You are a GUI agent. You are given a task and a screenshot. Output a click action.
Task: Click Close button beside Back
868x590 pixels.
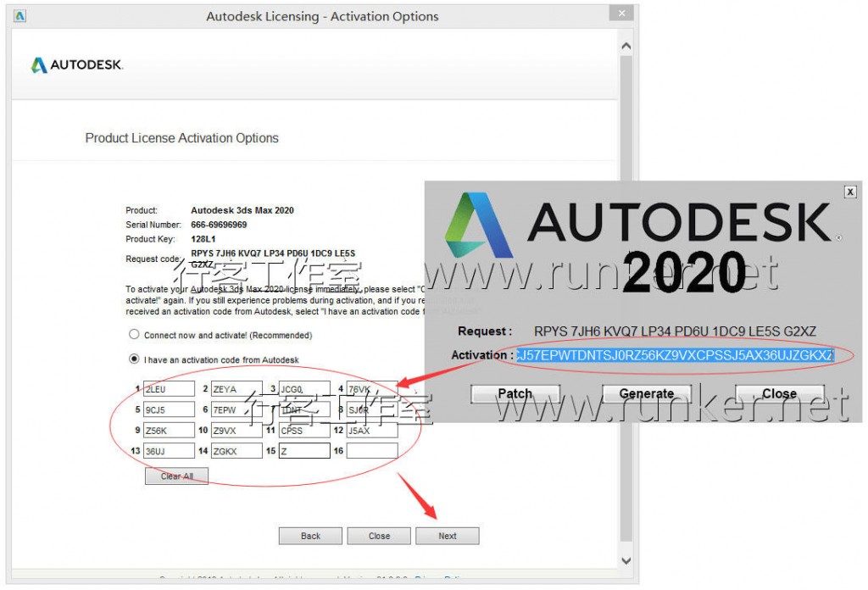click(379, 536)
